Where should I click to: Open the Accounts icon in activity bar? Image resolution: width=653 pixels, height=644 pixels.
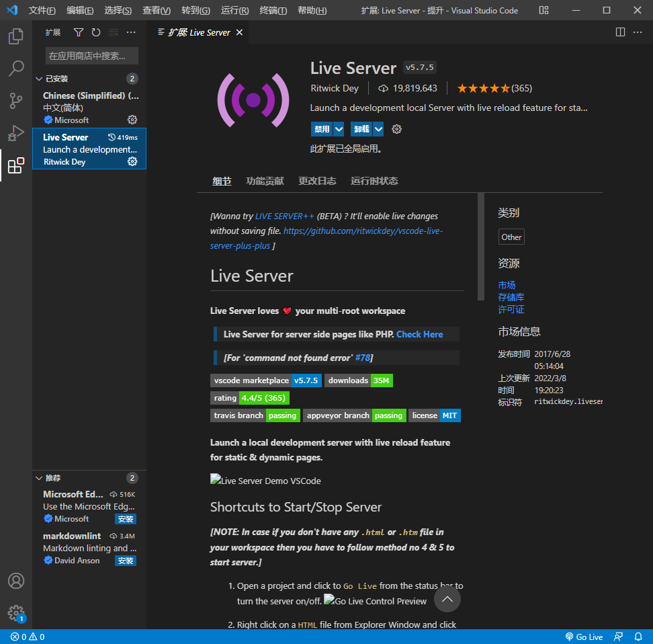pyautogui.click(x=16, y=581)
